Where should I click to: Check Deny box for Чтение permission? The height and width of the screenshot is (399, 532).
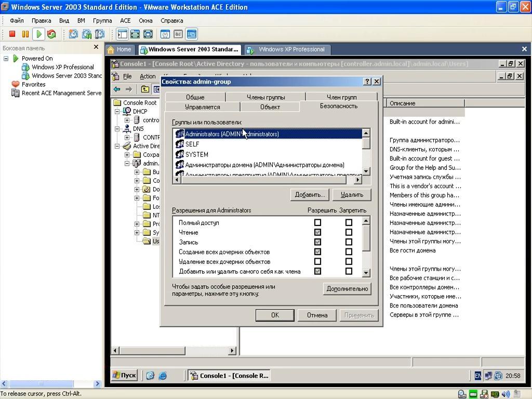pos(349,232)
